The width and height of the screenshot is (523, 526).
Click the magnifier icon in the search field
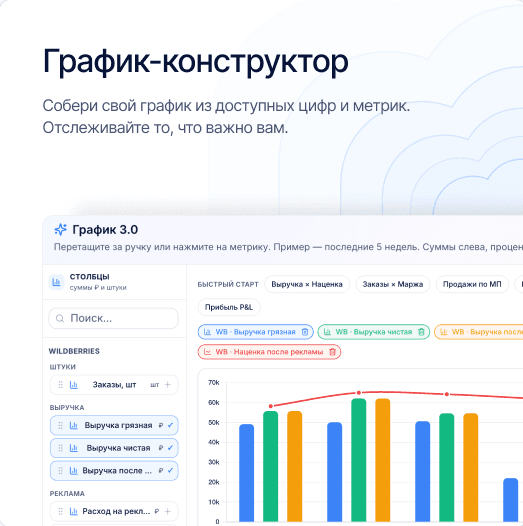[60, 318]
